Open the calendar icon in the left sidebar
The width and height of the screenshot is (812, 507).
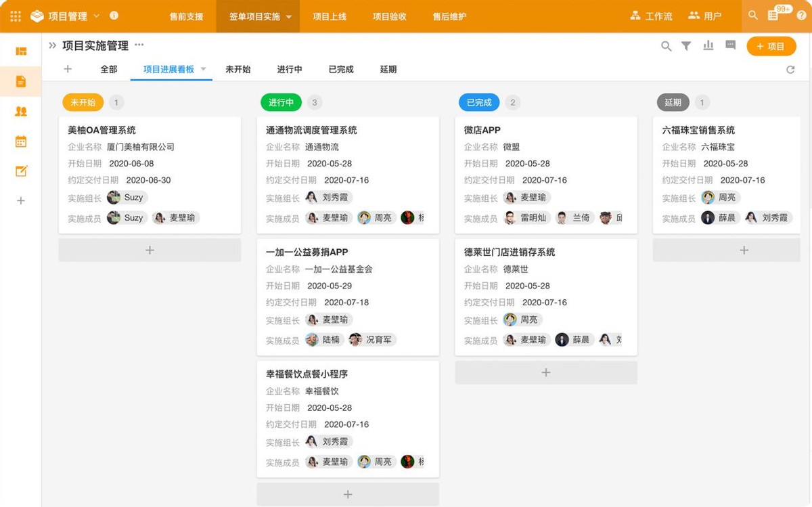tap(21, 141)
